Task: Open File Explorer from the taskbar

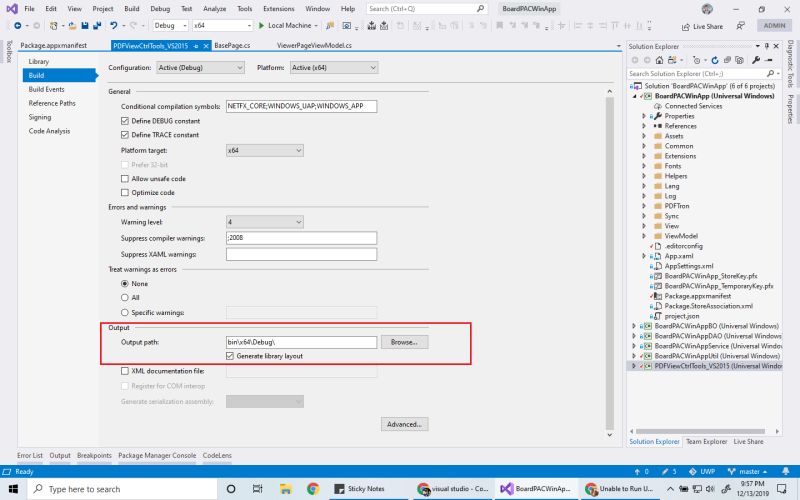Action: tap(285, 489)
